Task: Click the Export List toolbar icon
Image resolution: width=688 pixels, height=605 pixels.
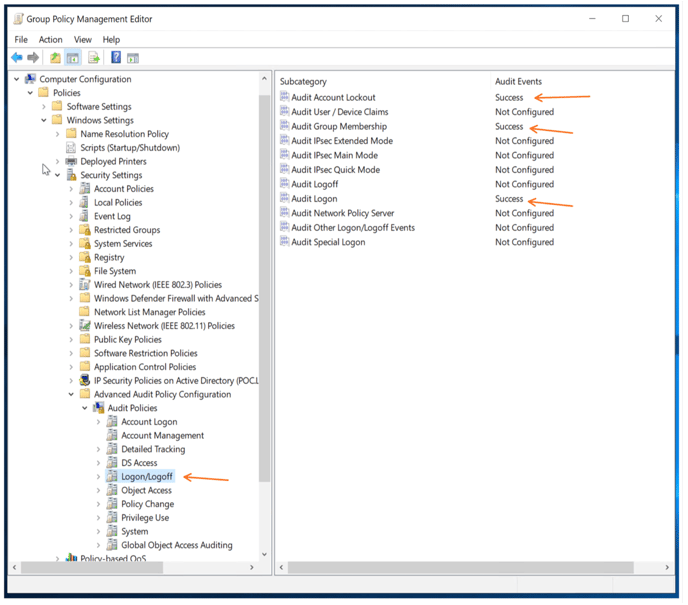Action: click(94, 58)
